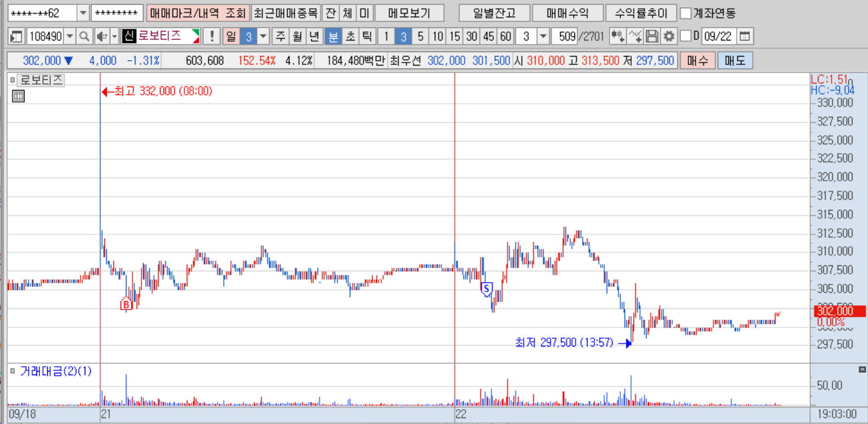
Task: Click 매매마크/내역 조회 button
Action: point(197,13)
